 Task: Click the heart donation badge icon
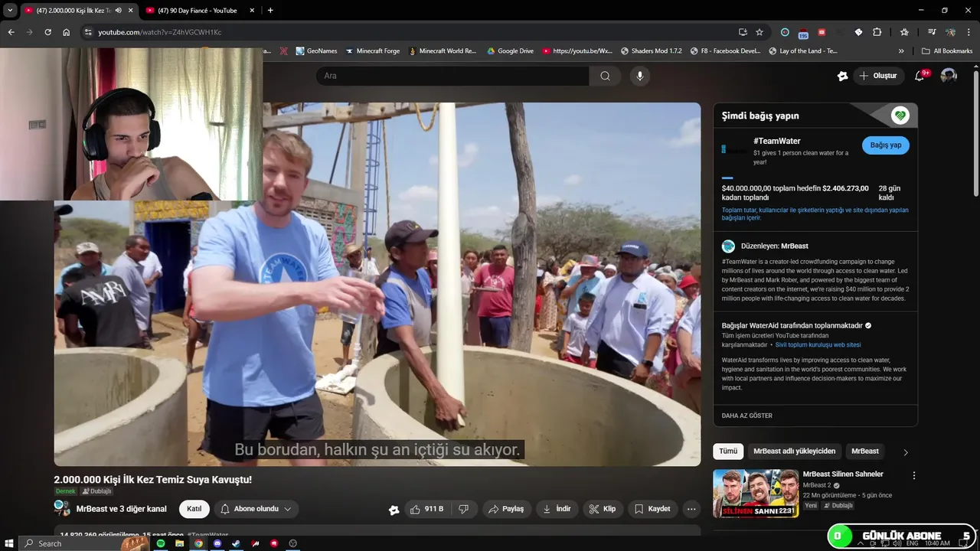900,116
